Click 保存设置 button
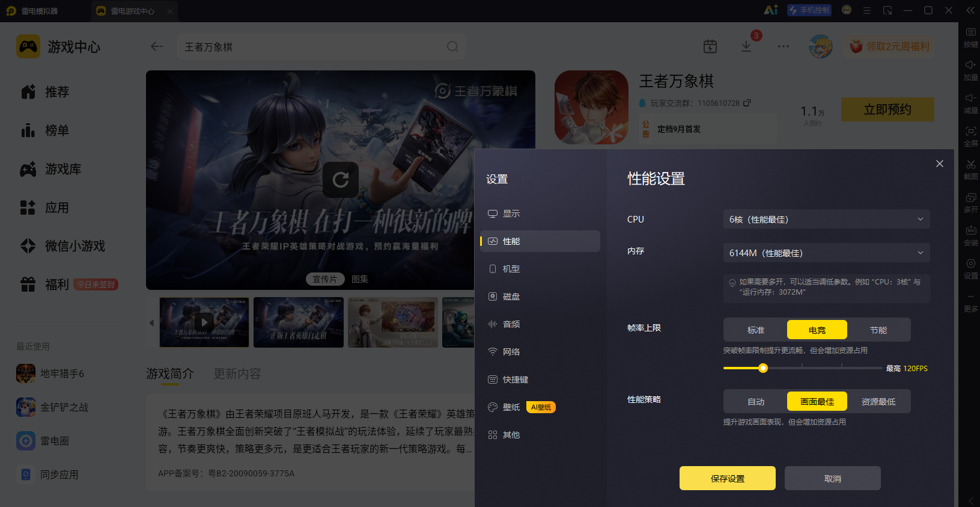 pyautogui.click(x=728, y=478)
